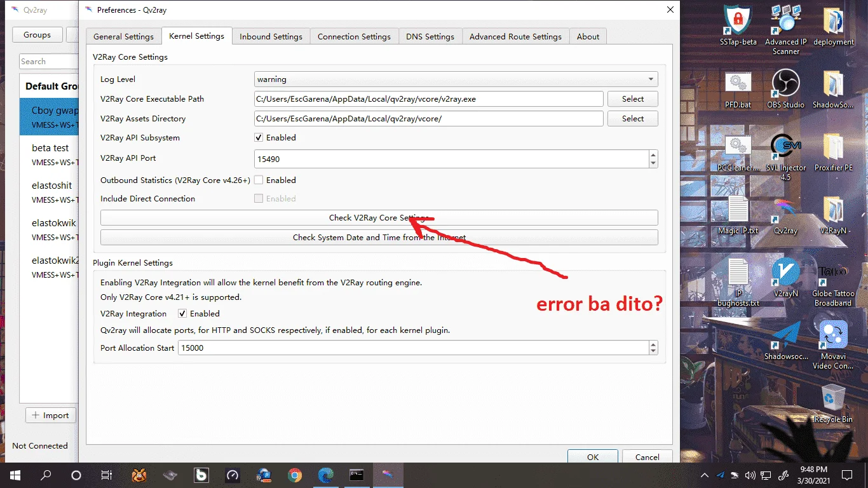This screenshot has height=488, width=868.
Task: Click the volume icon in system tray
Action: 750,475
